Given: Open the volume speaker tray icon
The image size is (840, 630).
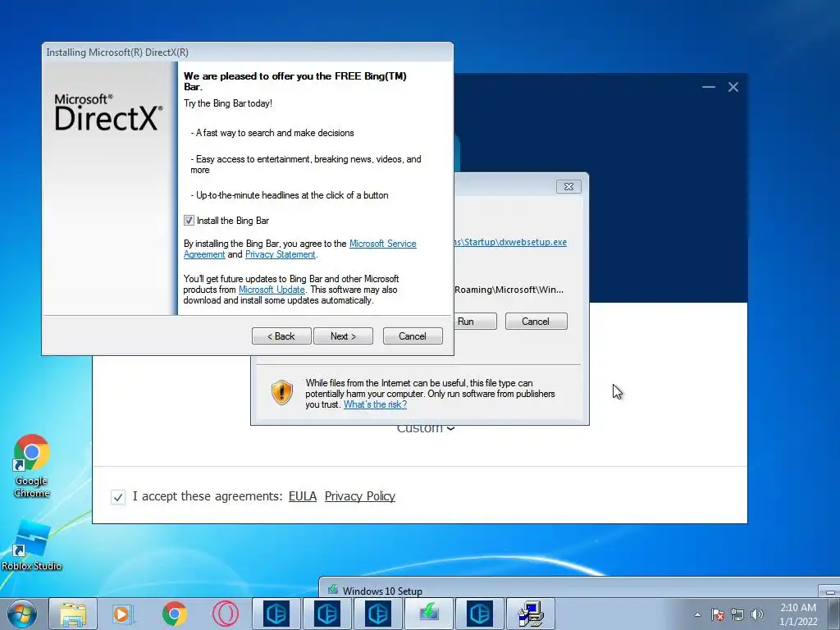Looking at the screenshot, I should pos(757,614).
